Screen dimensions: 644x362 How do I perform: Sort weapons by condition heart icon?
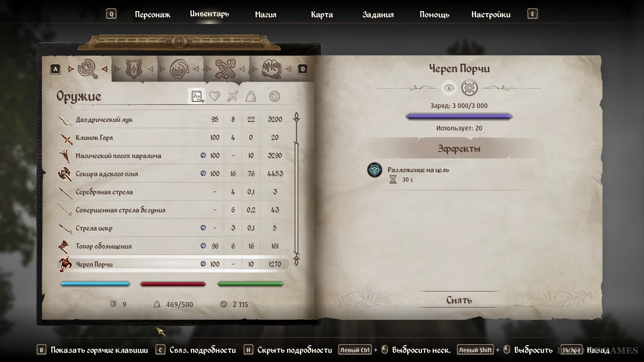pyautogui.click(x=215, y=97)
